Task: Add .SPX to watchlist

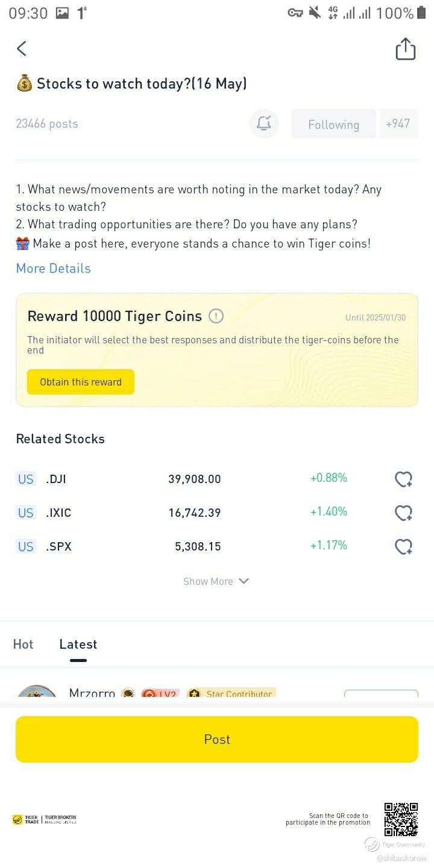Action: pos(403,546)
